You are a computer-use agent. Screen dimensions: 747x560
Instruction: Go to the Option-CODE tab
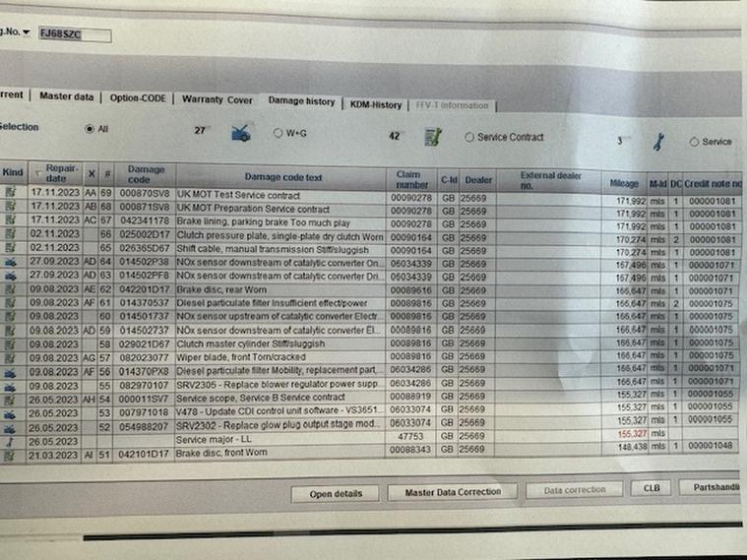click(x=136, y=97)
